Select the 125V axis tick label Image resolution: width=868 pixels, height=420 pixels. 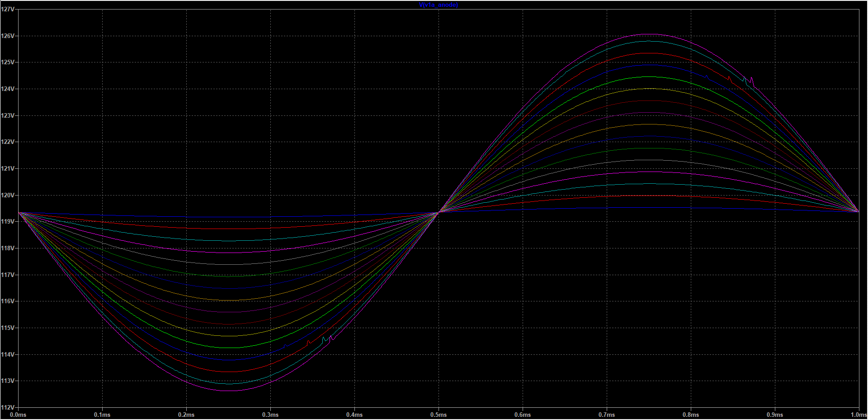pos(7,62)
